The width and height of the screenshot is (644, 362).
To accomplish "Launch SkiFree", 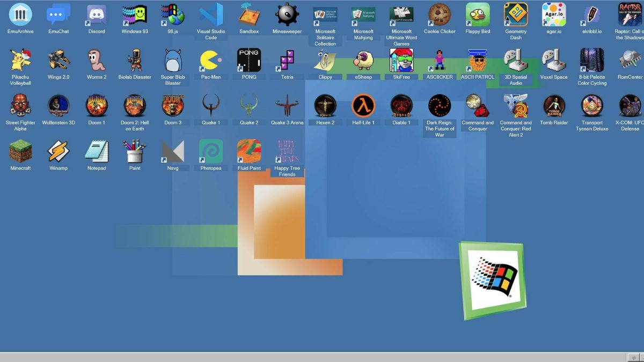I will point(401,60).
